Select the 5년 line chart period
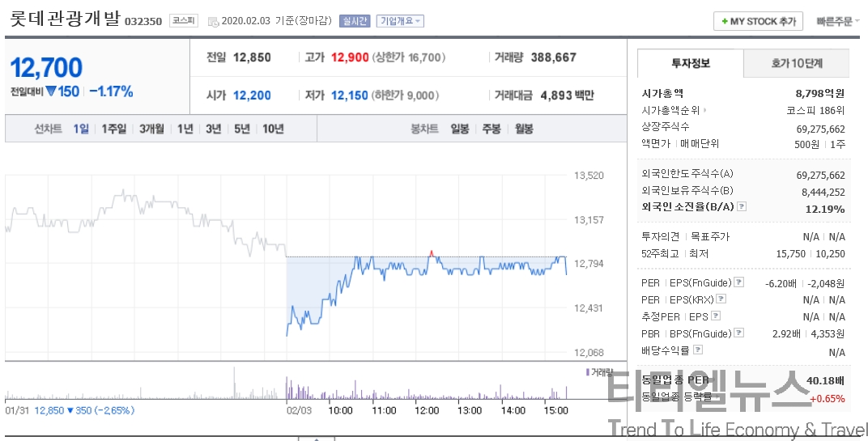Screen dimensions: 868x441 click(x=242, y=129)
